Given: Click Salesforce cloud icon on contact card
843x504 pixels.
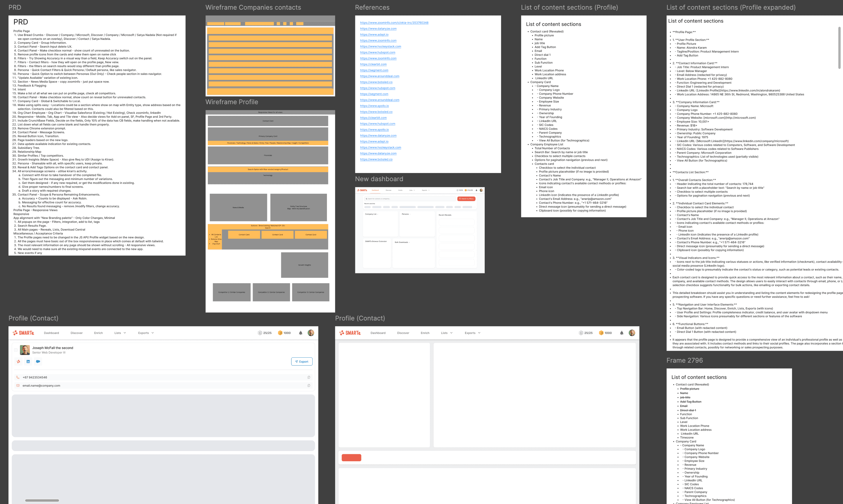Looking at the screenshot, I should [x=38, y=361].
